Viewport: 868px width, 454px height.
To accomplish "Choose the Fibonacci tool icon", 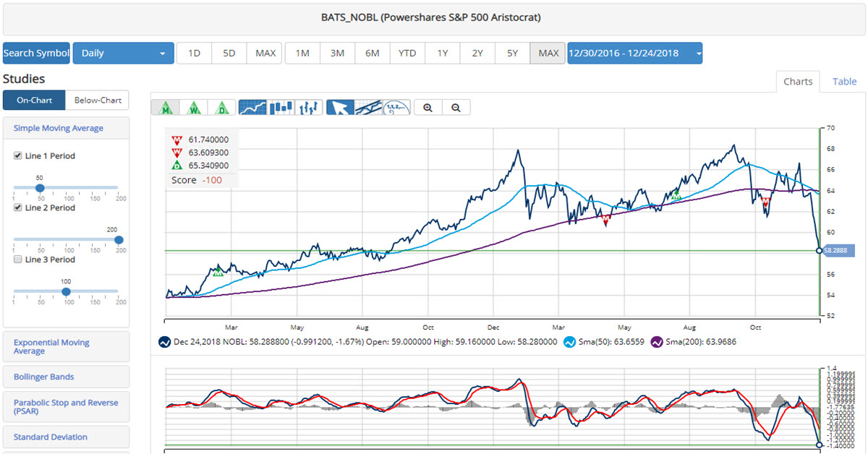I will coord(396,108).
